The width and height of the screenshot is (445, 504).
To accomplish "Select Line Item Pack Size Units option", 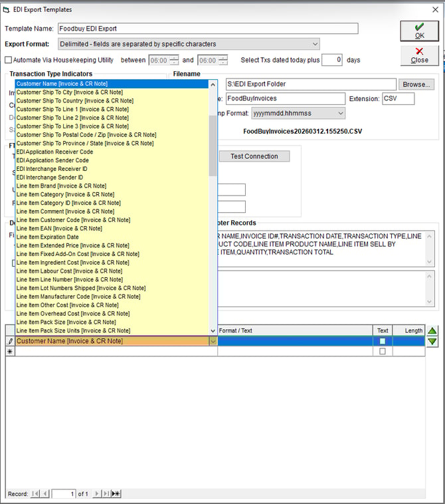I will pos(112,330).
